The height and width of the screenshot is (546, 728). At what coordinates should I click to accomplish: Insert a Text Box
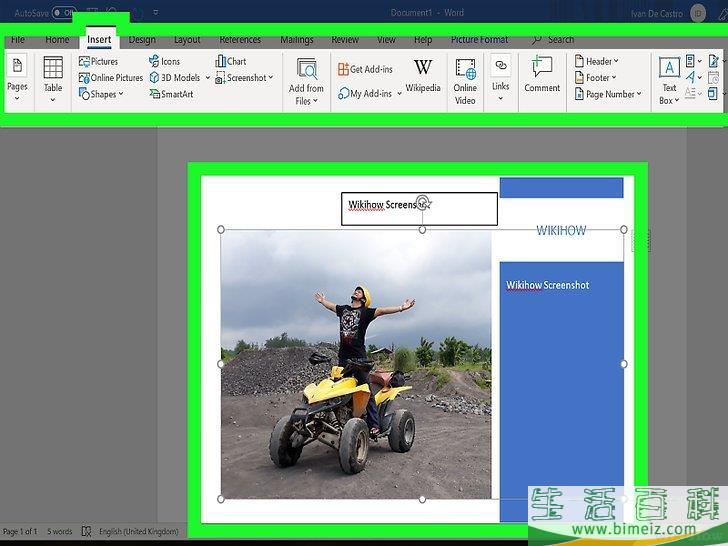pos(669,80)
